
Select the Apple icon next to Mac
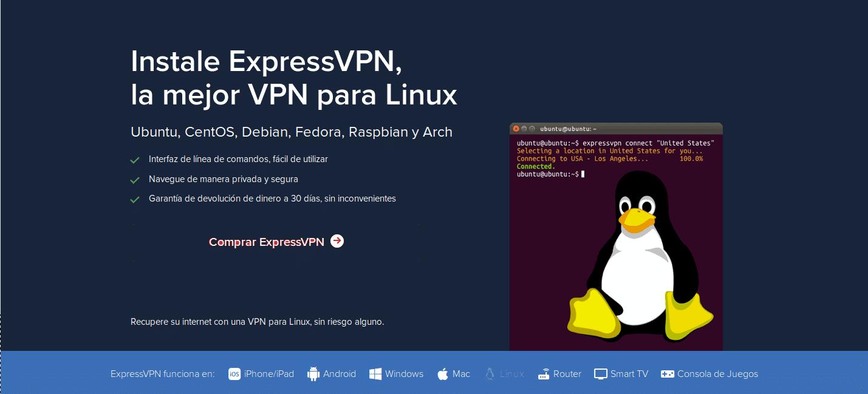(442, 373)
